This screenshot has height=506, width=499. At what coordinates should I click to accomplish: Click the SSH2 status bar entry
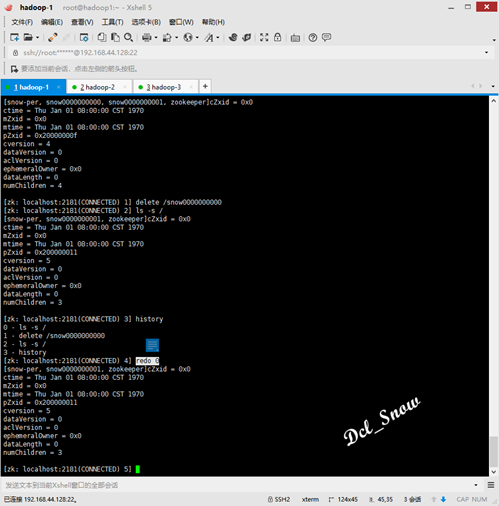tap(279, 499)
